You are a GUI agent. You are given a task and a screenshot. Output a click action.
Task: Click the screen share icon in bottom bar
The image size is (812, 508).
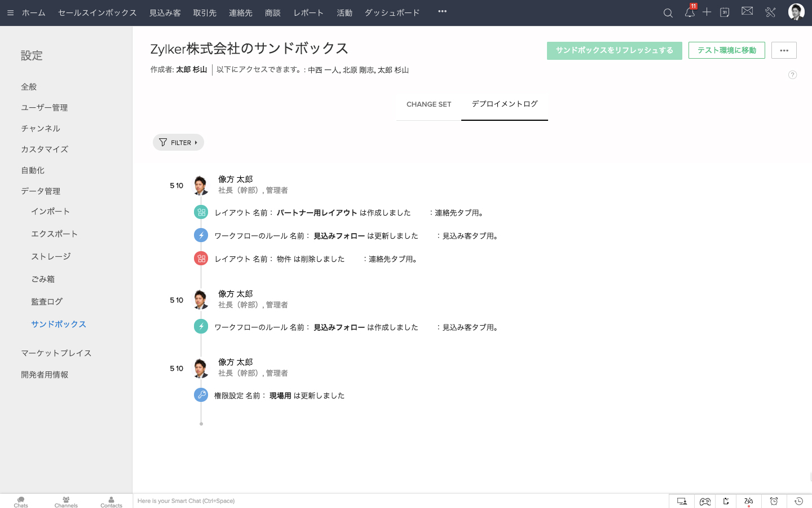pyautogui.click(x=682, y=501)
